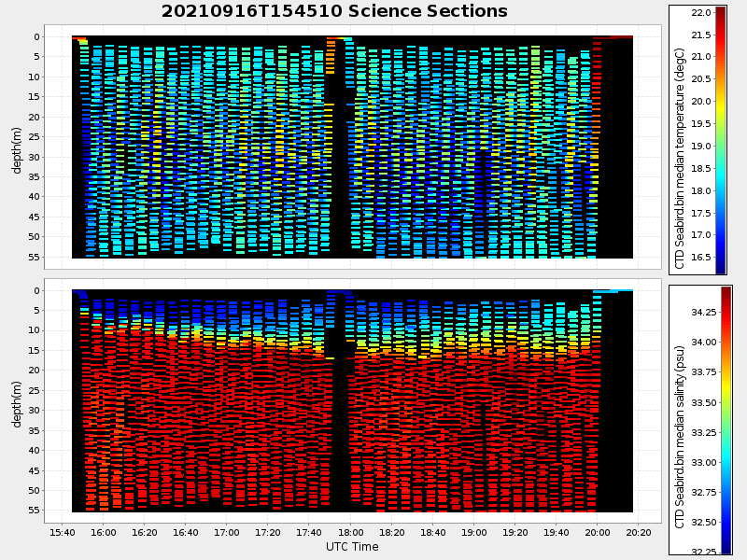
Task: Click the 15 depth tick of salinity plot
Action: coord(35,350)
